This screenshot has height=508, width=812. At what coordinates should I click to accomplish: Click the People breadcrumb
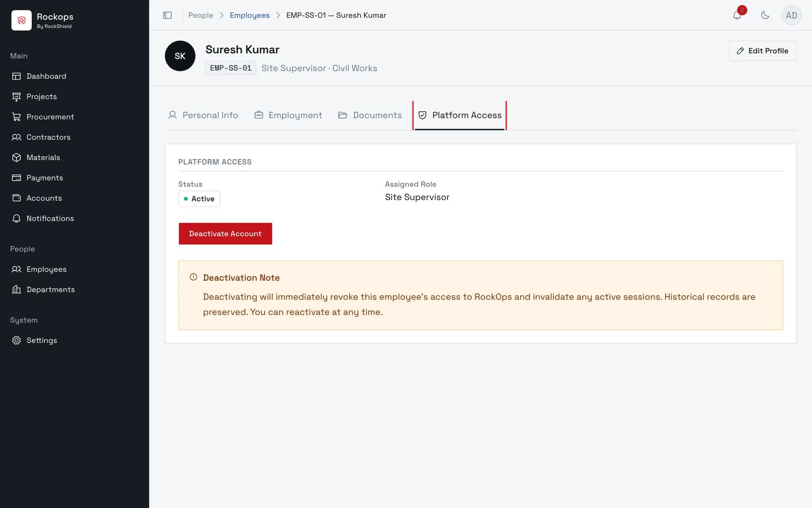[200, 15]
